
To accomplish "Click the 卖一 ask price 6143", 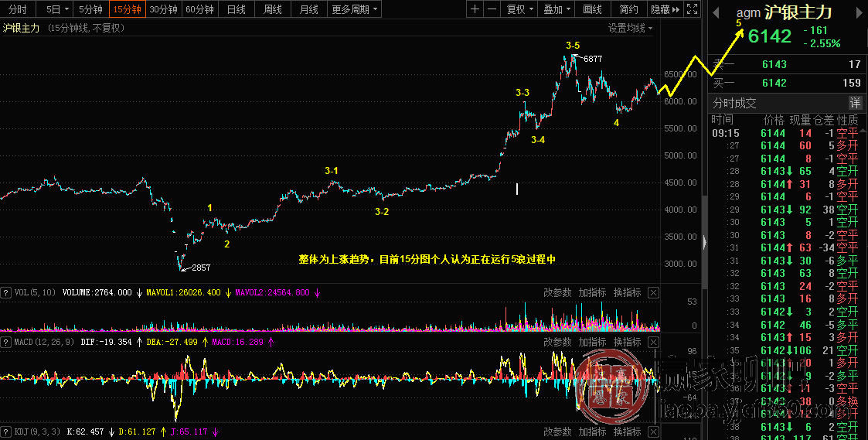I will 774,64.
